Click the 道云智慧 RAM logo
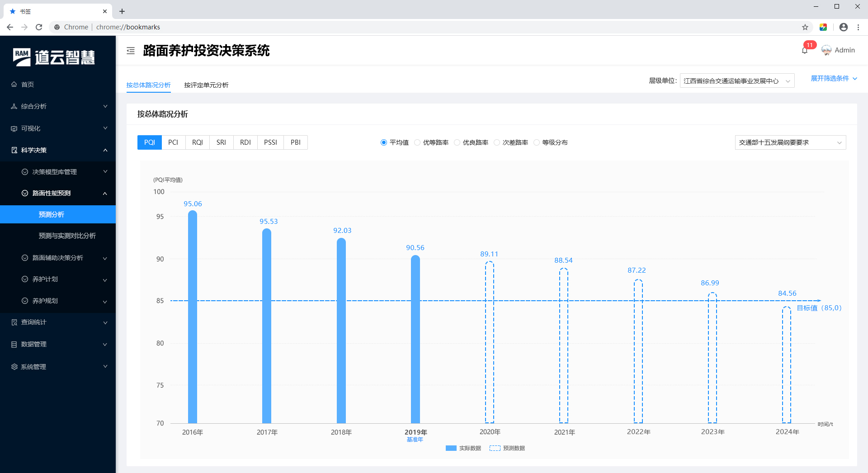 click(54, 57)
